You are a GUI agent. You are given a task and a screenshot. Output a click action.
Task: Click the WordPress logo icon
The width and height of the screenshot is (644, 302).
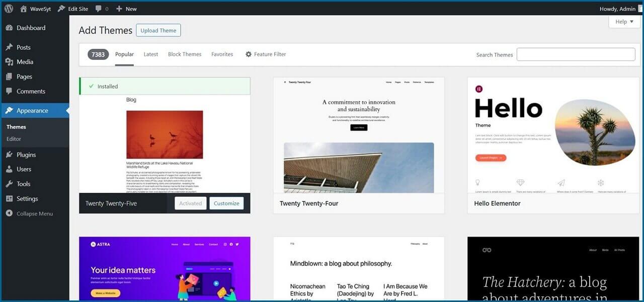[x=9, y=9]
